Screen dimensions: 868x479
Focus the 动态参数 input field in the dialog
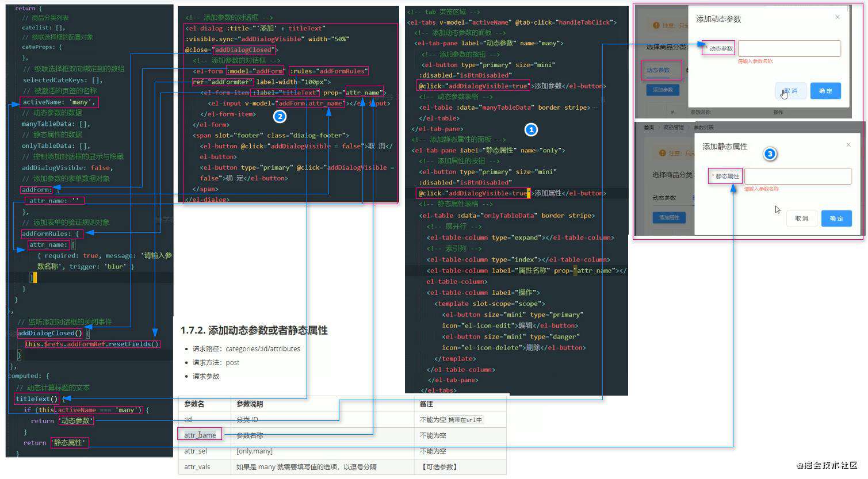pos(789,48)
